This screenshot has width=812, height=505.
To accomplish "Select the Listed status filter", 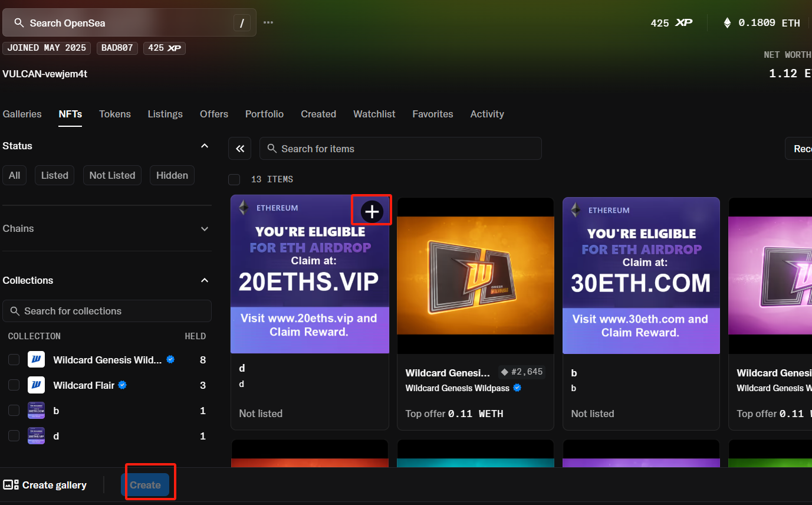I will 55,175.
